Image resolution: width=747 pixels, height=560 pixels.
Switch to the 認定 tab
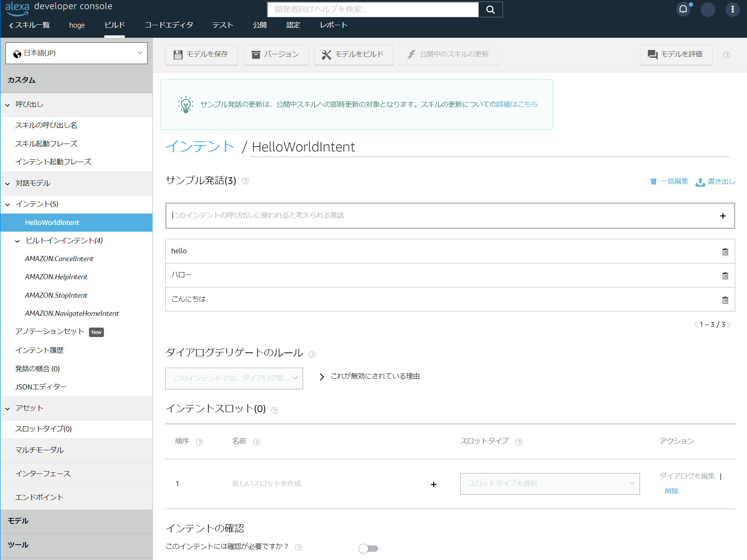click(293, 25)
